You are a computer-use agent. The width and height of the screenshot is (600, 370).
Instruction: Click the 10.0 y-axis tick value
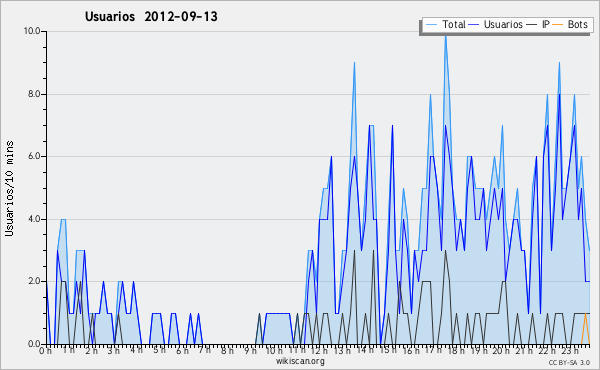coord(32,31)
